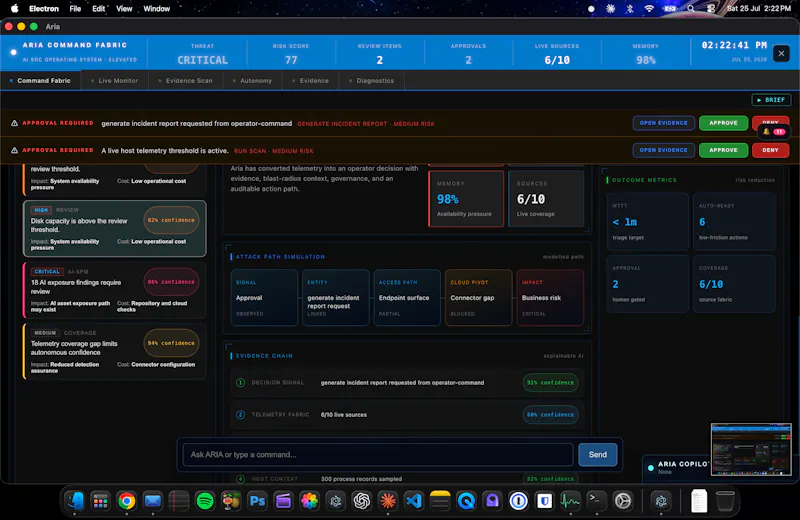
Task: Select the Telemetry coverage gap card
Action: pos(115,351)
